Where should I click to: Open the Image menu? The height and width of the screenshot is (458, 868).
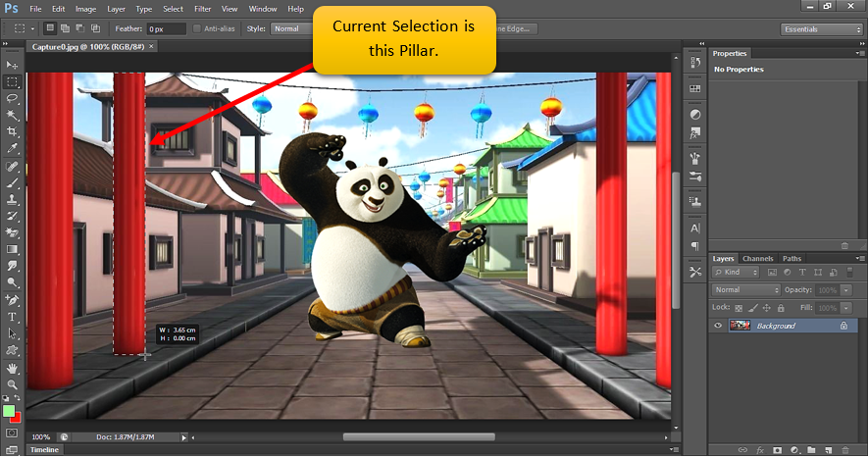pos(85,9)
